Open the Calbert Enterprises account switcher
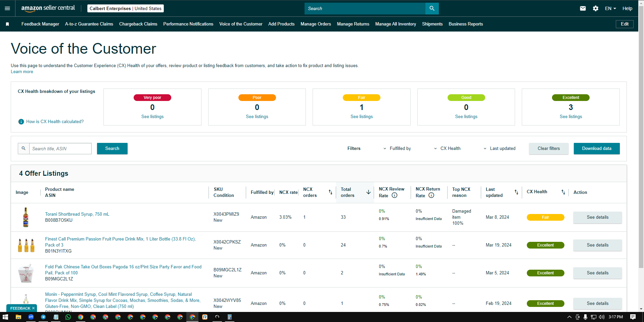 (126, 8)
